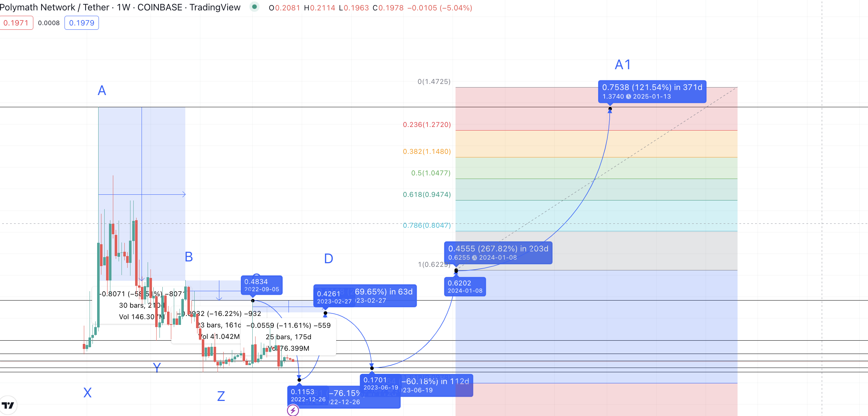Select the A1 text label
The height and width of the screenshot is (416, 868).
click(x=623, y=65)
